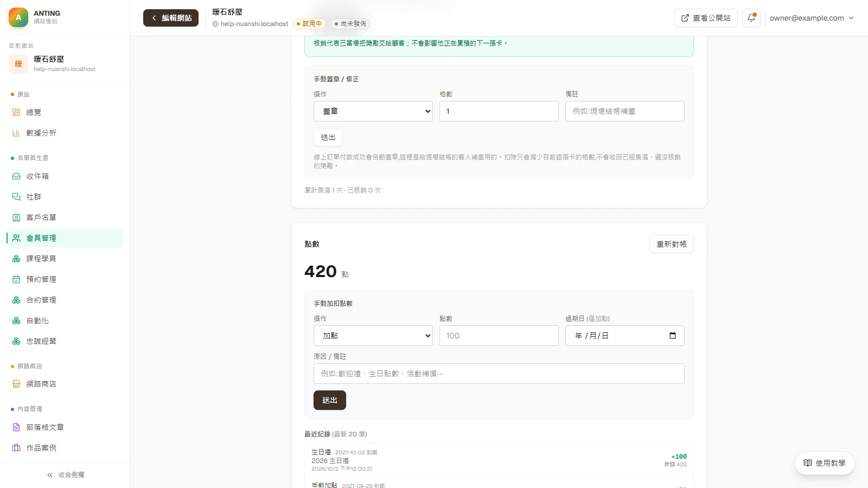Open the 使用教學 help button

point(825,463)
